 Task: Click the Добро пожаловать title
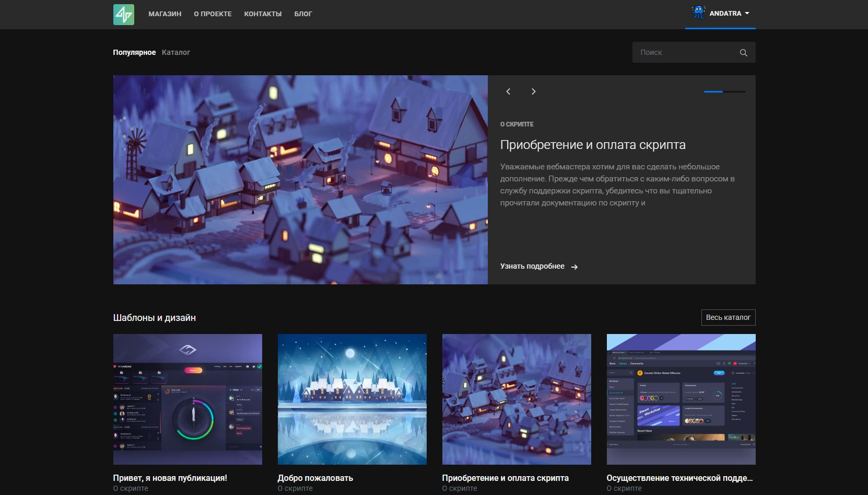click(315, 478)
